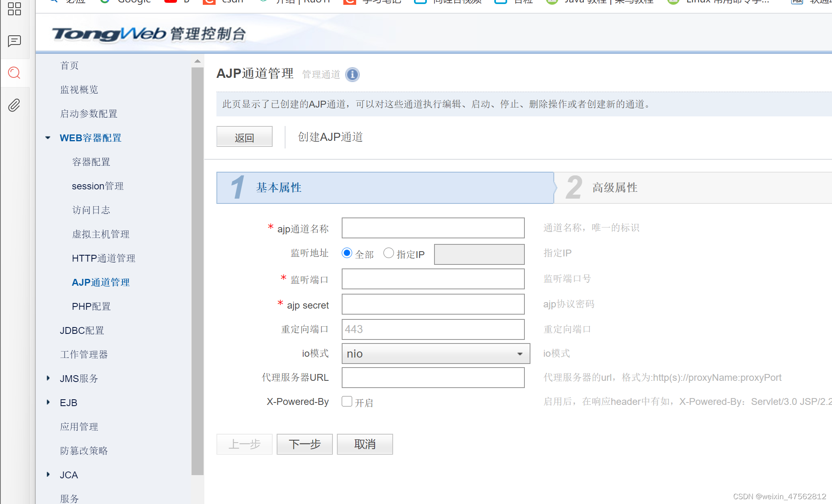The height and width of the screenshot is (504, 832).
Task: Enable the X-Powered-By 开启 checkbox
Action: coord(347,401)
